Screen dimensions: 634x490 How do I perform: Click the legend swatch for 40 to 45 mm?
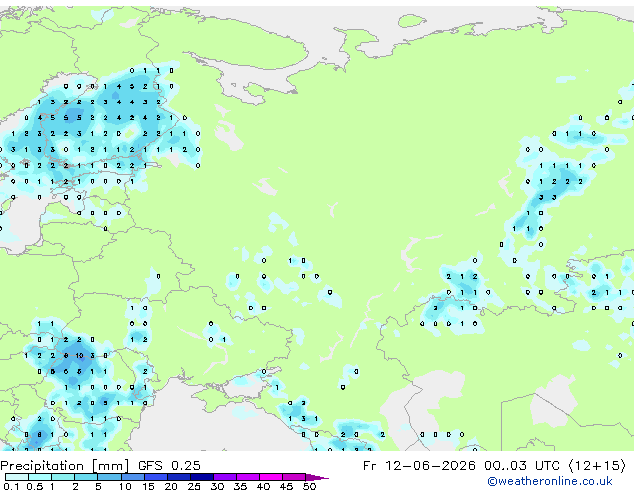(271, 477)
